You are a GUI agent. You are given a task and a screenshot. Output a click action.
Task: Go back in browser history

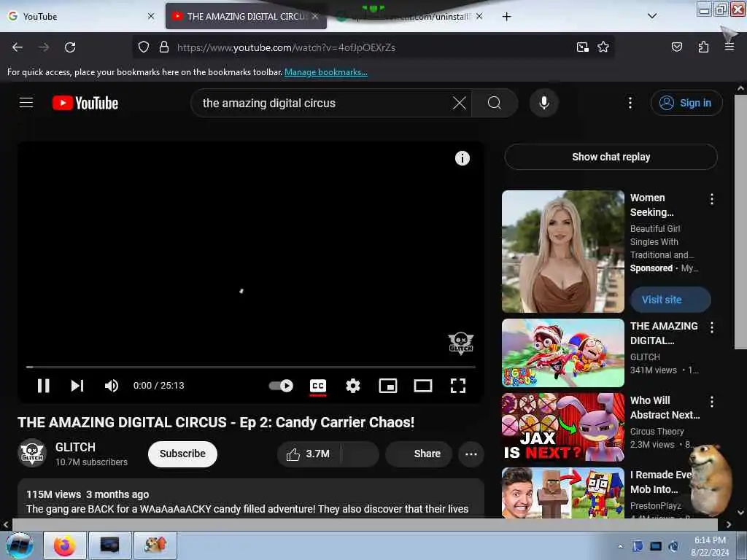tap(18, 47)
